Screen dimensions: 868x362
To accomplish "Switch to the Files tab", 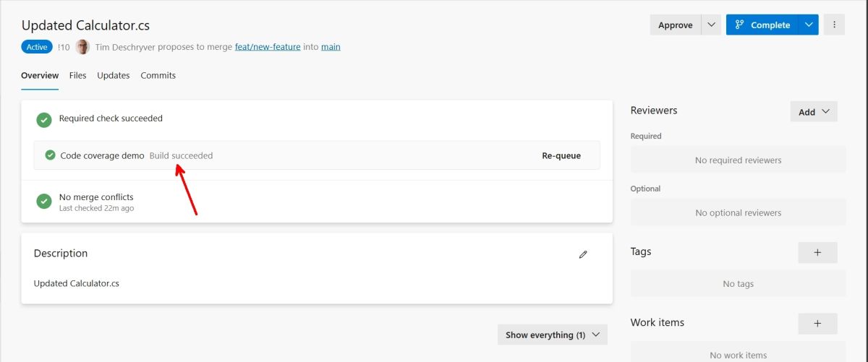I will coord(77,75).
